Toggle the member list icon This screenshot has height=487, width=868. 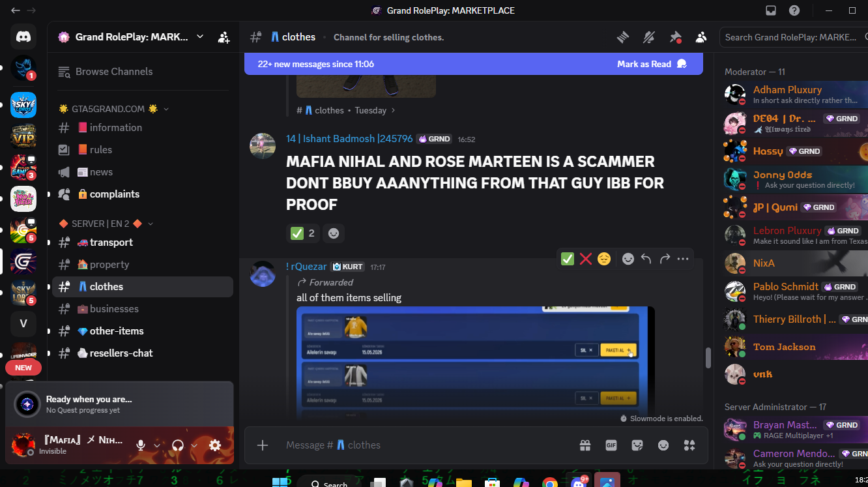[701, 37]
